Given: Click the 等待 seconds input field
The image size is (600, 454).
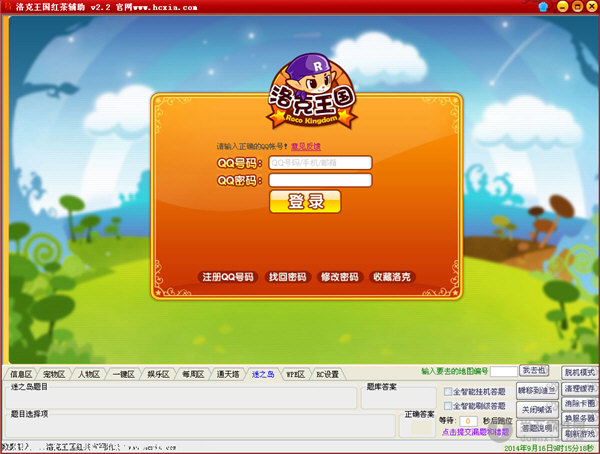Looking at the screenshot, I should coord(468,421).
